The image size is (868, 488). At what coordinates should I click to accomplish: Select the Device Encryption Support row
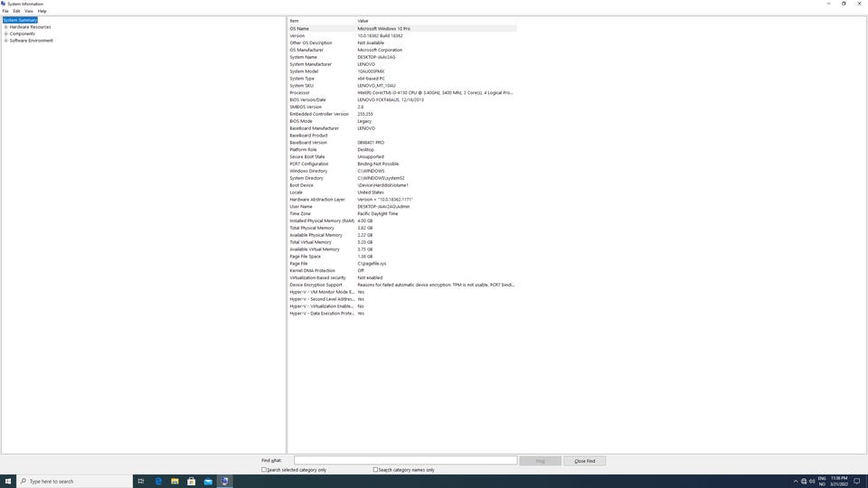pos(402,285)
